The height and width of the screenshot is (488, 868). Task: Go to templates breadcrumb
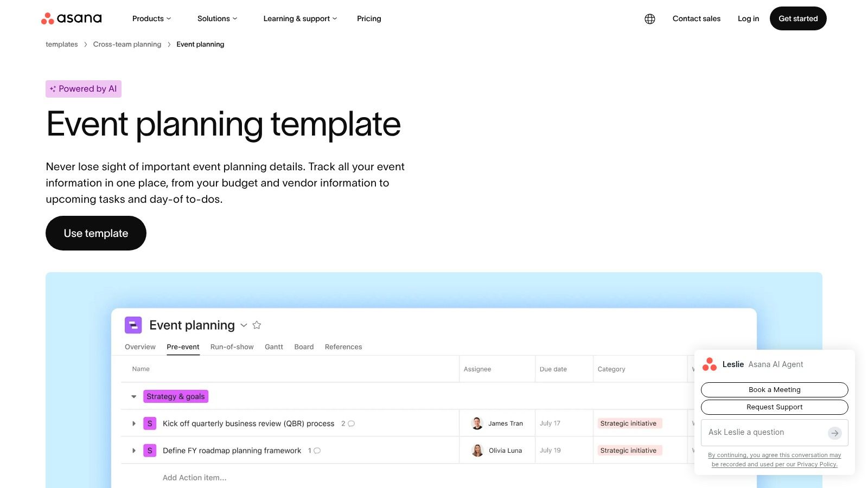(61, 44)
